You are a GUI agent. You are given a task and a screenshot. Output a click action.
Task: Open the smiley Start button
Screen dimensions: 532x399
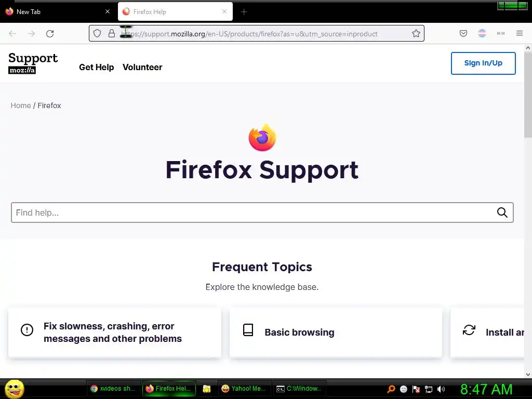[x=14, y=389]
